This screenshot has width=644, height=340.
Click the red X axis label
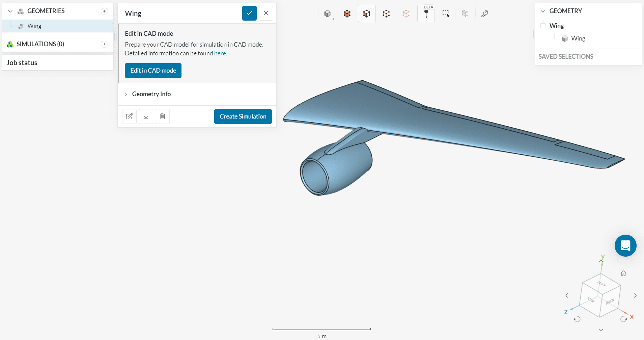(632, 317)
